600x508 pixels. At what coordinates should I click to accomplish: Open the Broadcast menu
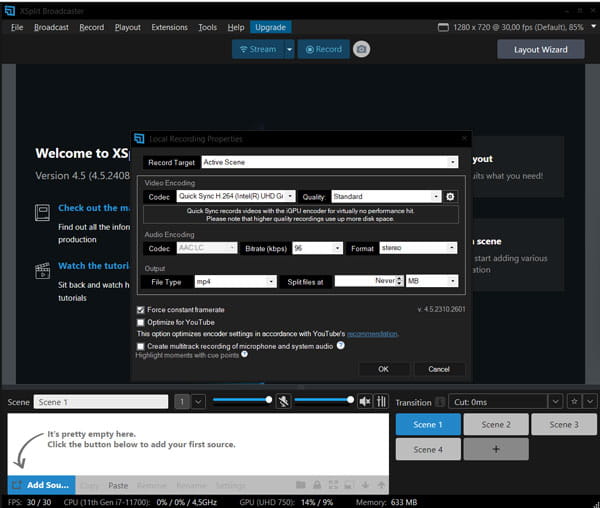51,28
